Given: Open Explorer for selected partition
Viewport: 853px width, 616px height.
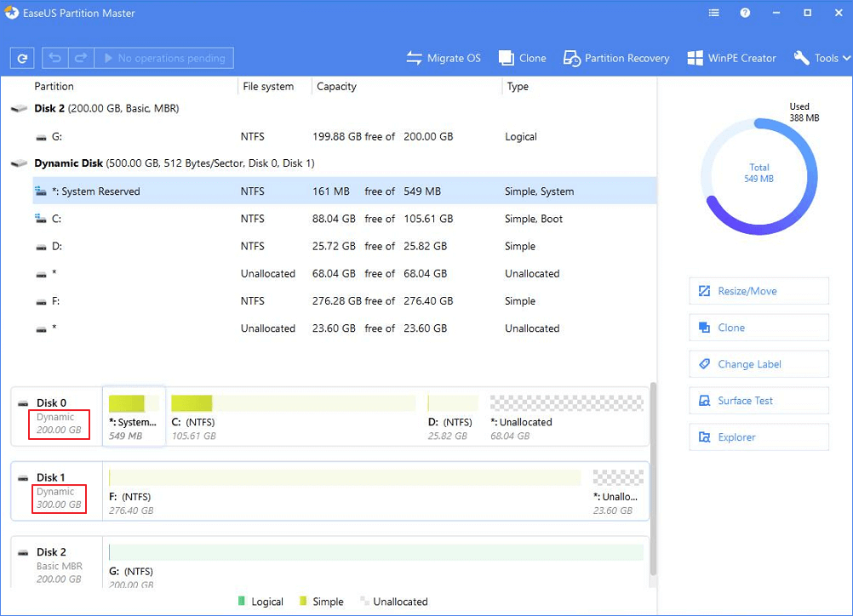Looking at the screenshot, I should coord(759,437).
